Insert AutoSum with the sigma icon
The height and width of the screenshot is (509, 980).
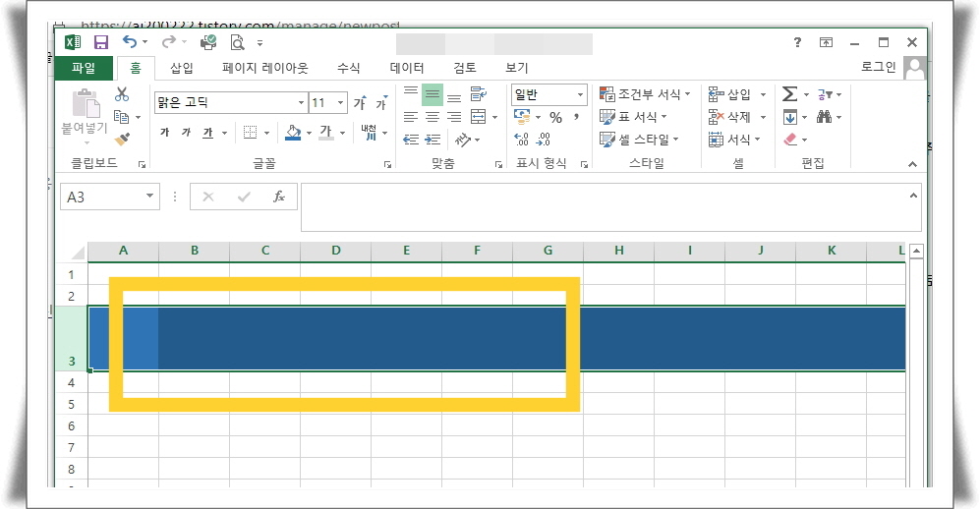pos(789,94)
